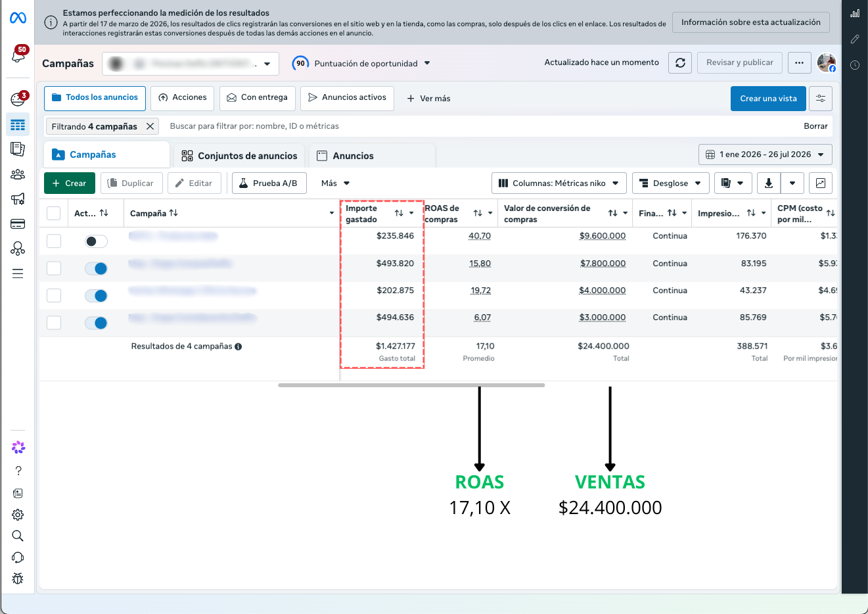The width and height of the screenshot is (868, 614).
Task: Click the Crear una vista button
Action: [x=768, y=99]
